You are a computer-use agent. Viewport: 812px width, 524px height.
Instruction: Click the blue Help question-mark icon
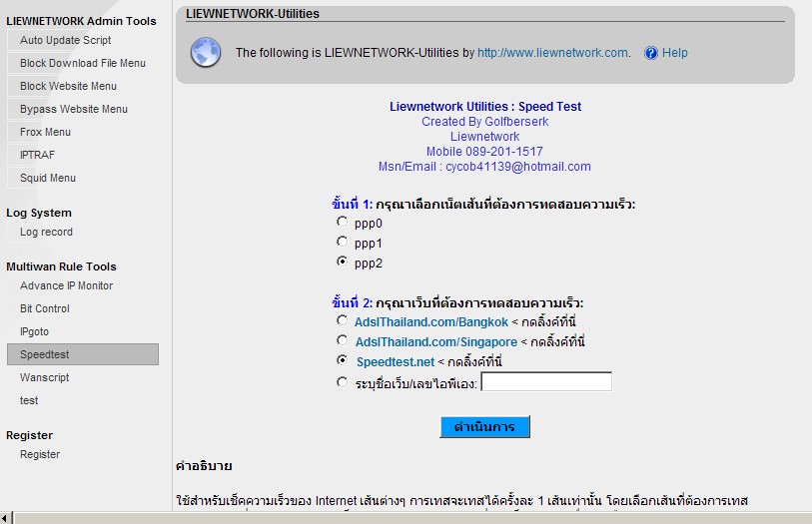click(x=651, y=53)
